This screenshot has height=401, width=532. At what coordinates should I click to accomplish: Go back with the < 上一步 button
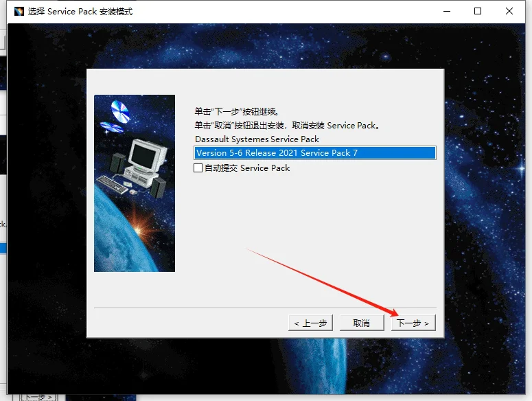coord(311,323)
